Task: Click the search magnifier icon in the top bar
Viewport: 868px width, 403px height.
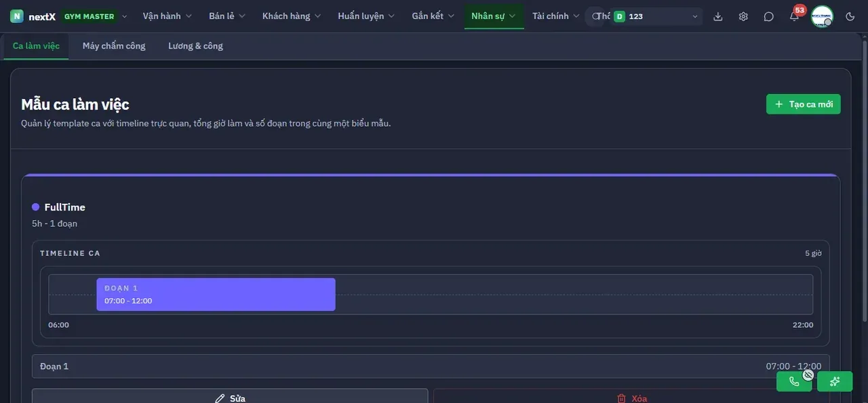Action: (596, 16)
